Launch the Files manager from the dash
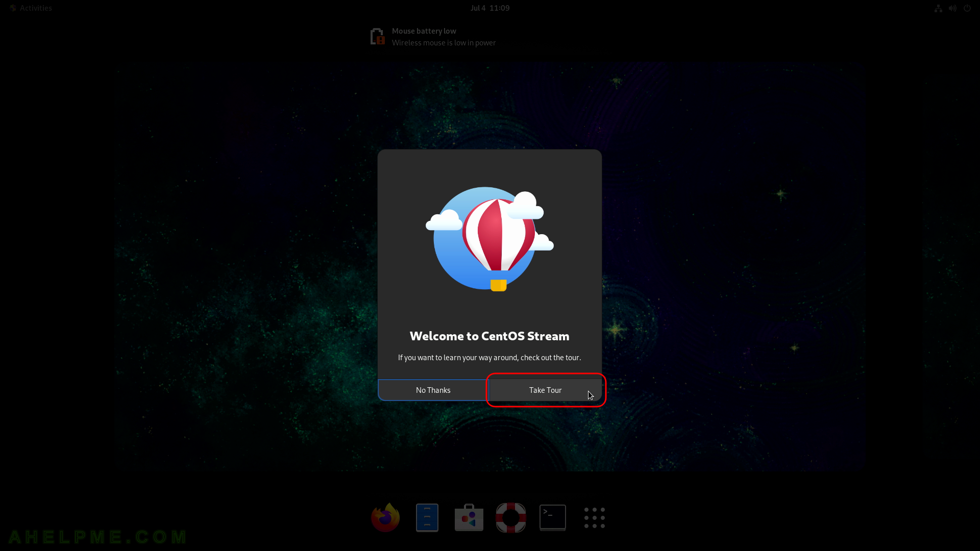Viewport: 980px width, 551px height. (x=427, y=517)
